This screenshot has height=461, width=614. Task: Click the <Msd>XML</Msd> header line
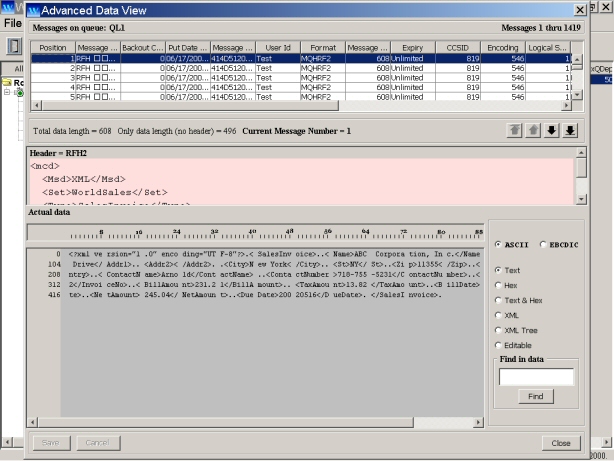pos(84,179)
